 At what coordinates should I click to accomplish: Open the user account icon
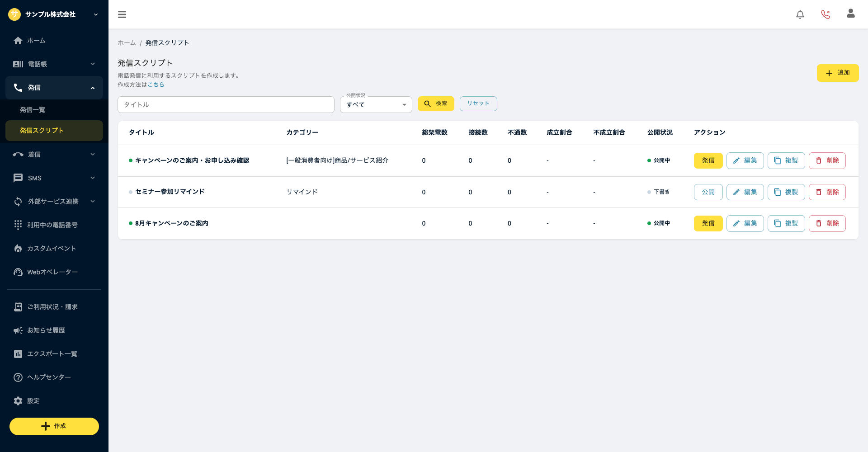(851, 14)
